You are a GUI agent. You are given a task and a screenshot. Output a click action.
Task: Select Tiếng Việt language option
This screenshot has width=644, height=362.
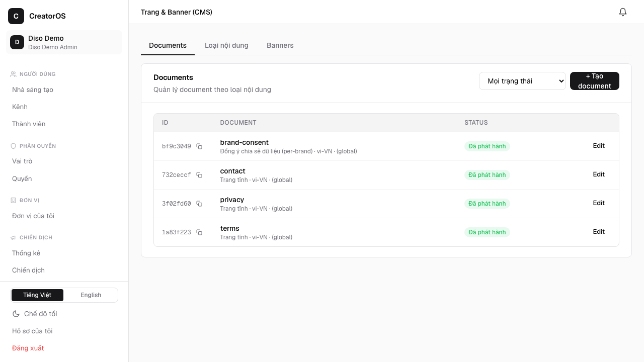coord(37,295)
